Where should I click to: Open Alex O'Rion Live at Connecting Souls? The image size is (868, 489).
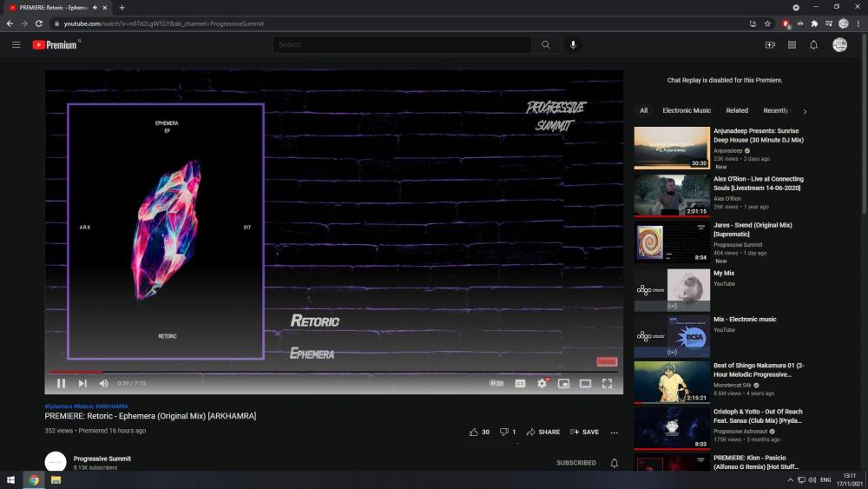pos(758,183)
